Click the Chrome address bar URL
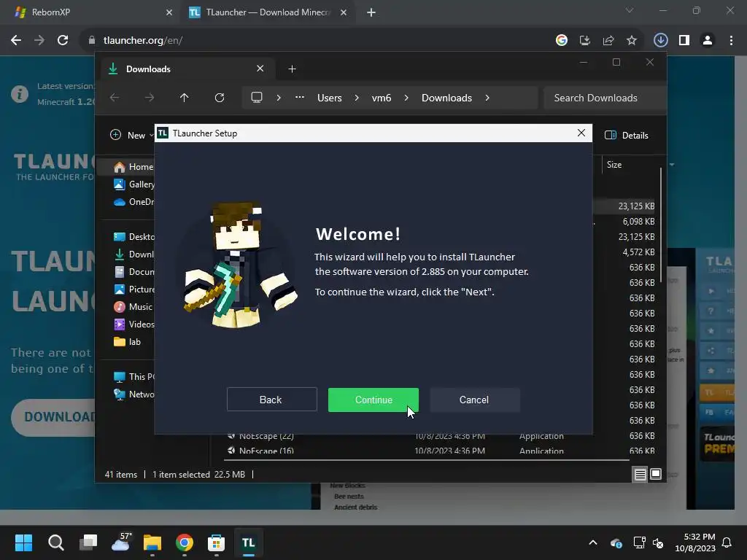Image resolution: width=747 pixels, height=560 pixels. click(x=143, y=41)
